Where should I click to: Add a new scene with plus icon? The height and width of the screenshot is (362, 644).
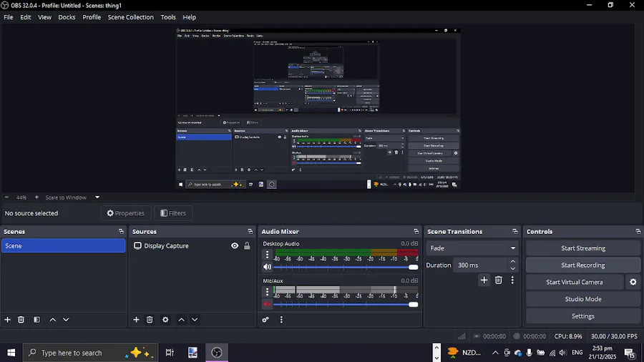[7, 319]
